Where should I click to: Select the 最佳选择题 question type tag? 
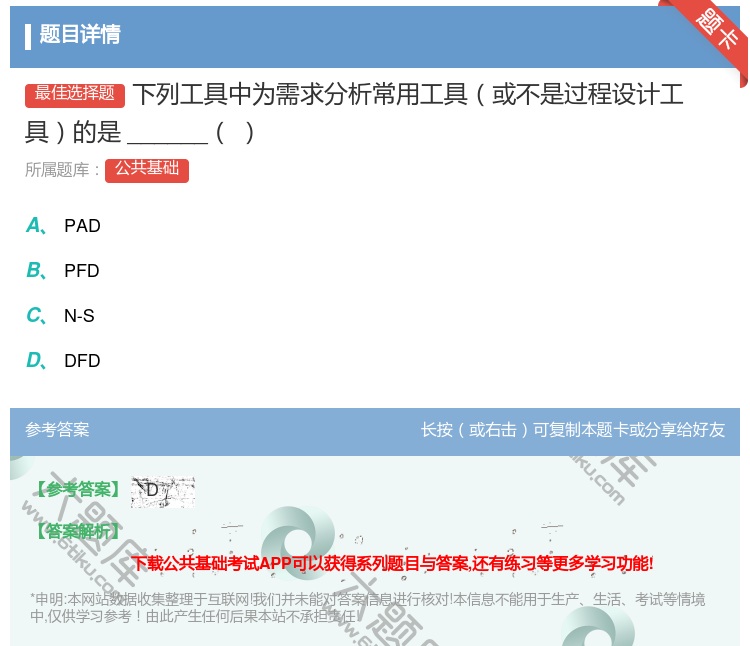click(x=75, y=95)
